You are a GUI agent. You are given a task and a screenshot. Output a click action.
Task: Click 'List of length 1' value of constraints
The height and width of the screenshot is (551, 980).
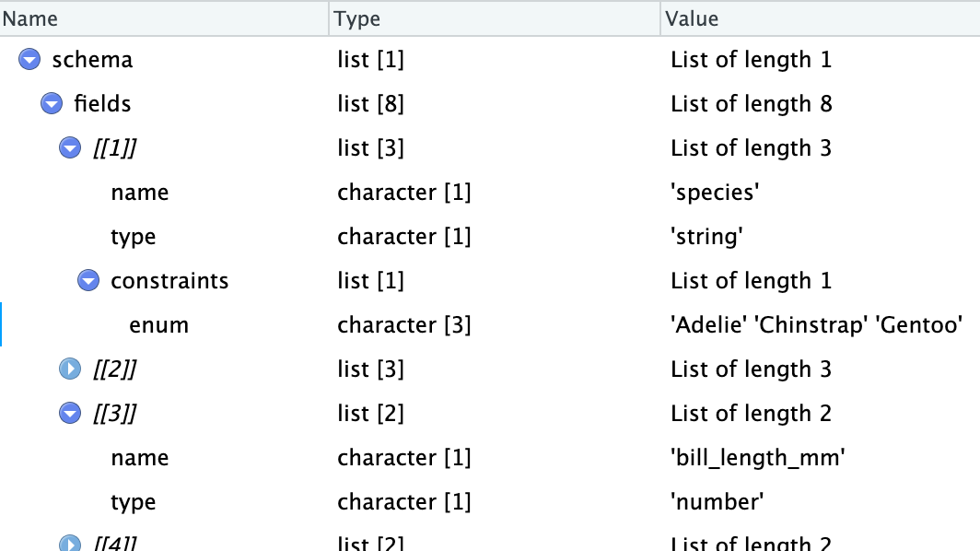pos(752,281)
